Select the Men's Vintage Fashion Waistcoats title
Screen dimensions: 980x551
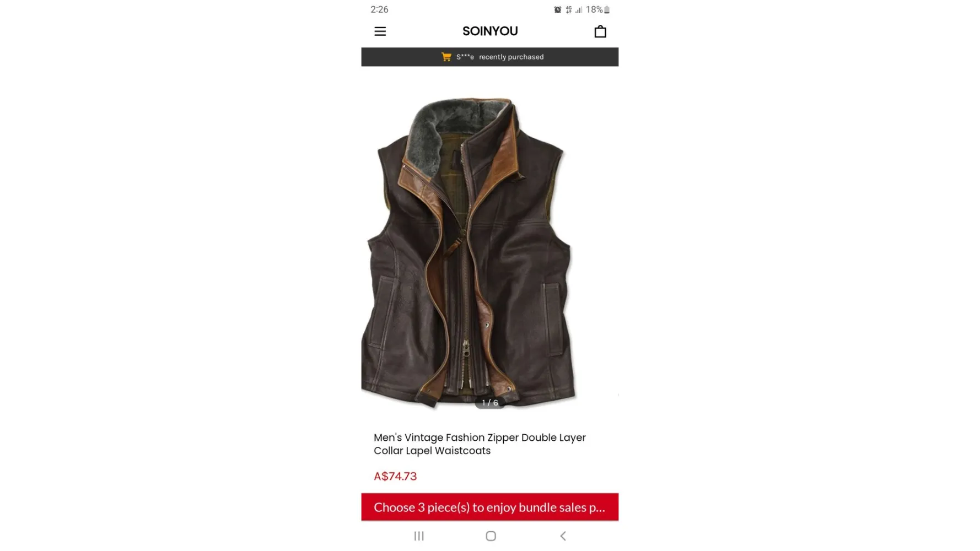[480, 444]
